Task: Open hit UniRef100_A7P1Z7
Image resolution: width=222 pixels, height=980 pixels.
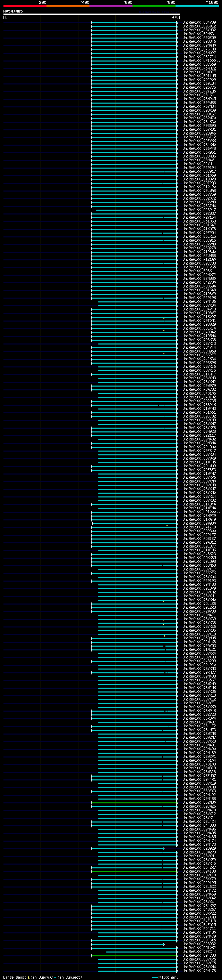Action: 199,535
